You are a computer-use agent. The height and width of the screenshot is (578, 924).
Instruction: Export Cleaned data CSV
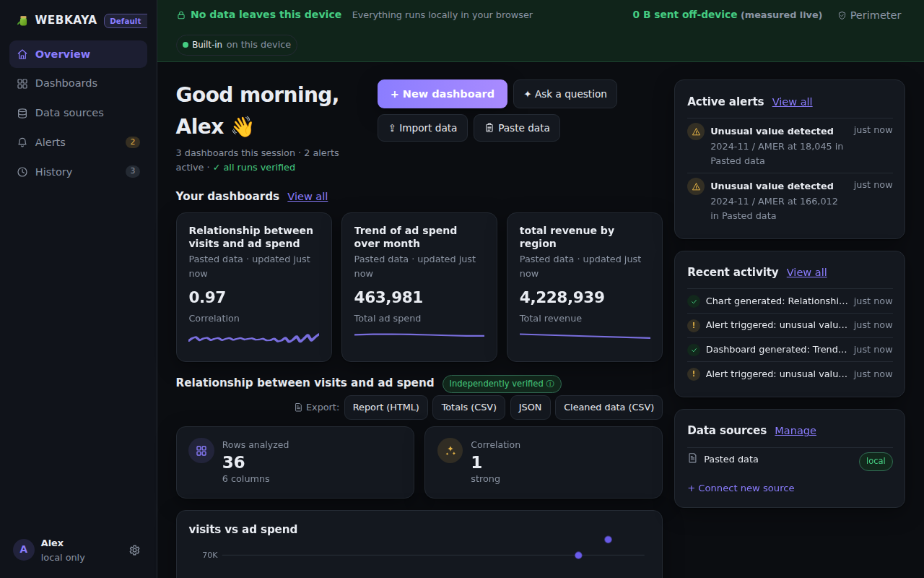[609, 407]
